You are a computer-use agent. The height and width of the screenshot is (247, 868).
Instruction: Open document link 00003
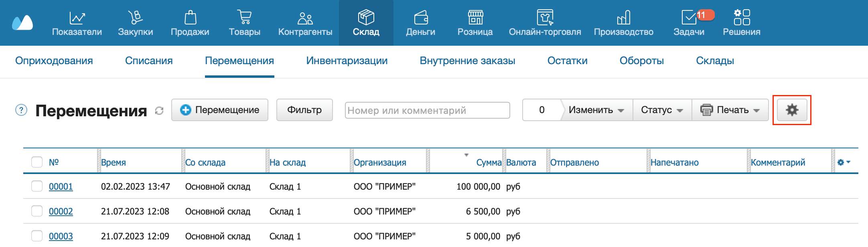(61, 236)
